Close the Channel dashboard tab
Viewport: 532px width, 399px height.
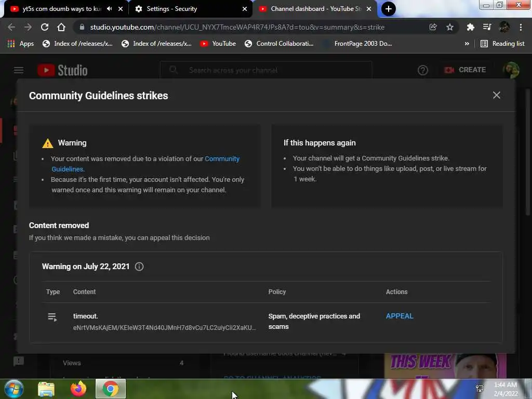tap(369, 9)
